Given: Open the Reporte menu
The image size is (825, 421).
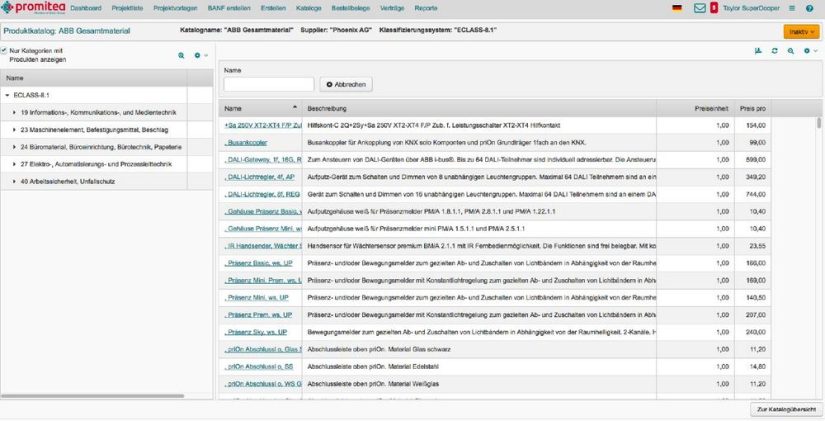Looking at the screenshot, I should [x=426, y=8].
